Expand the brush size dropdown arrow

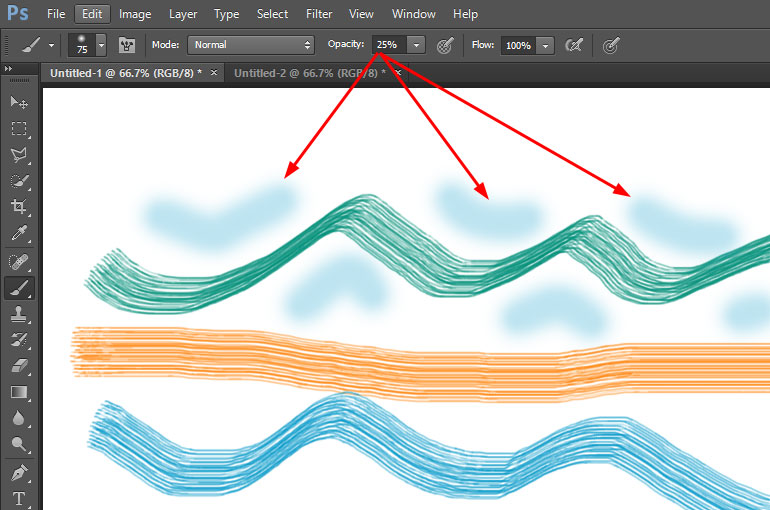coord(101,45)
